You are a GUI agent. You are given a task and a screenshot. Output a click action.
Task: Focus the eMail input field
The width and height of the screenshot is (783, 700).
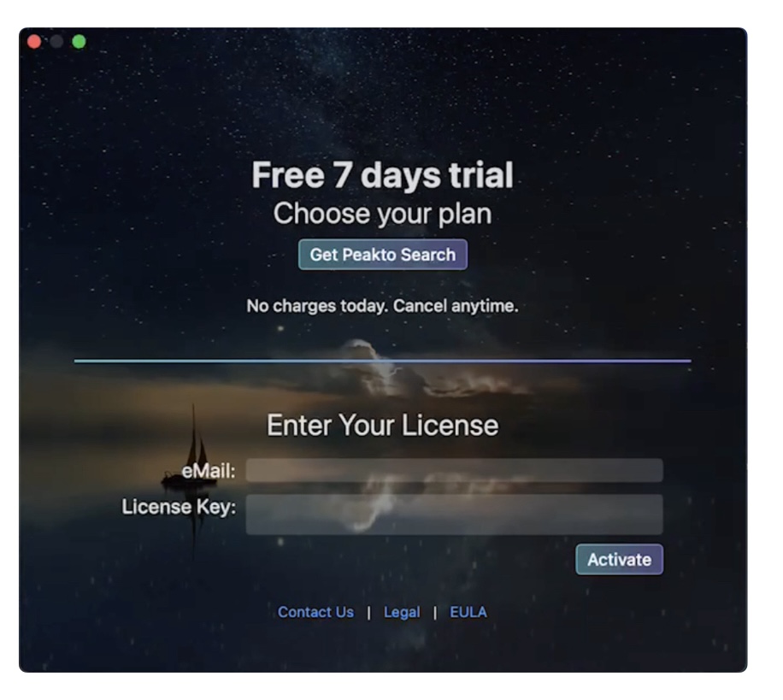(455, 470)
